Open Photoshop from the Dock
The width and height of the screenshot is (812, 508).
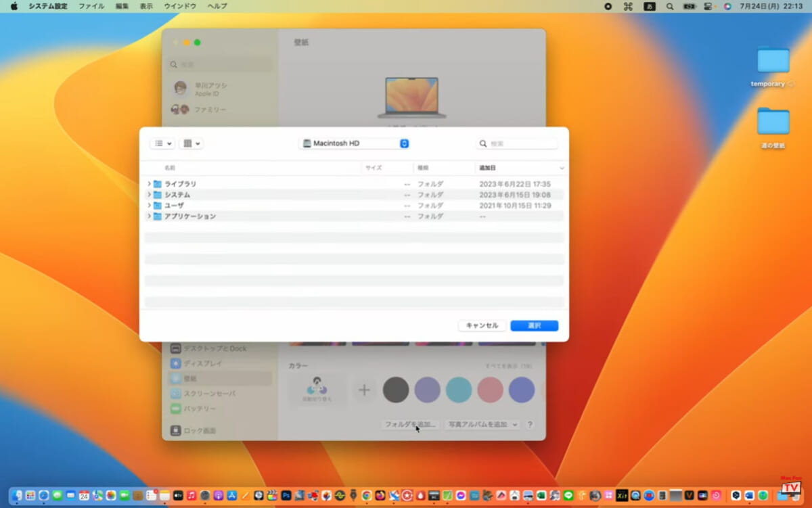pos(286,496)
